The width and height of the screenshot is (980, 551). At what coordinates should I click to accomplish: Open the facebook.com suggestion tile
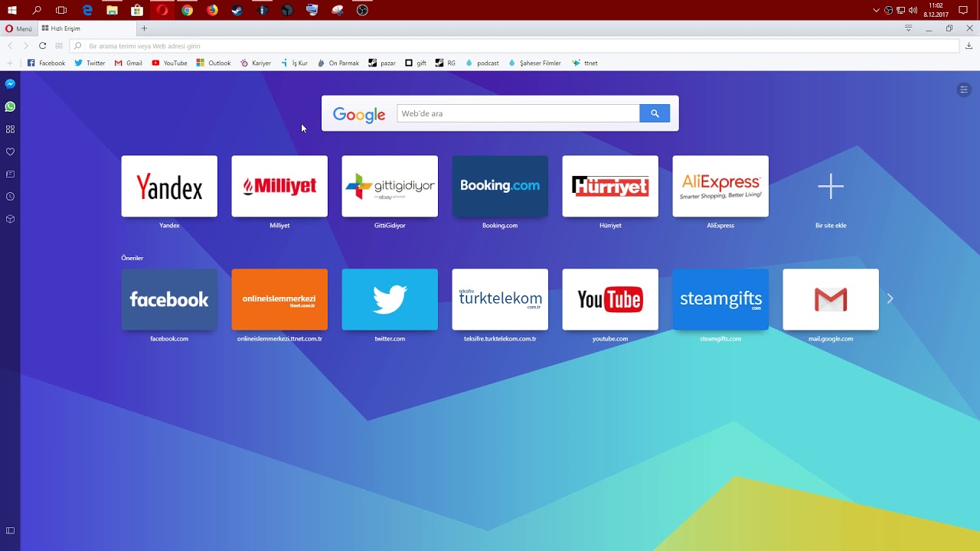pos(169,299)
